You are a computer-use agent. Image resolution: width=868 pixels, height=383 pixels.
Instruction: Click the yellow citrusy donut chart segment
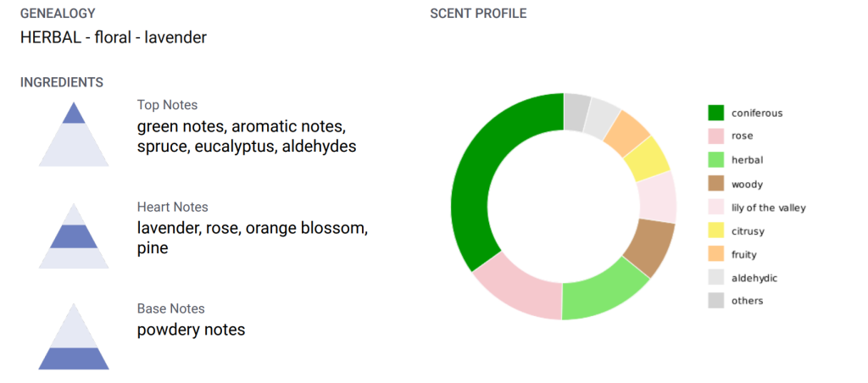(651, 158)
